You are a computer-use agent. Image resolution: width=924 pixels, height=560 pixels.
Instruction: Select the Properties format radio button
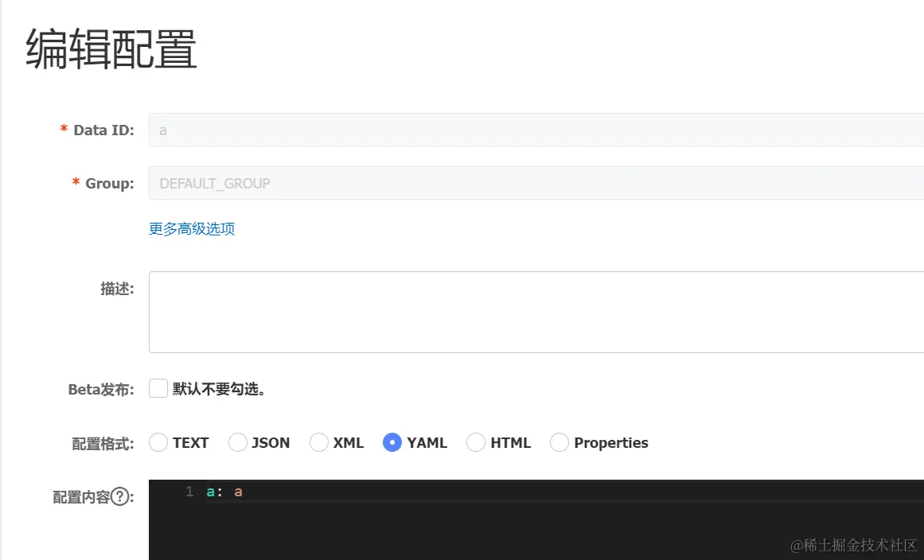click(559, 442)
